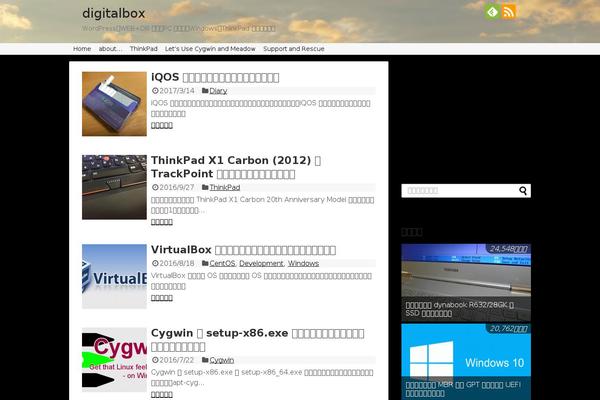The width and height of the screenshot is (600, 400).
Task: Select the CentOS category link
Action: click(222, 263)
